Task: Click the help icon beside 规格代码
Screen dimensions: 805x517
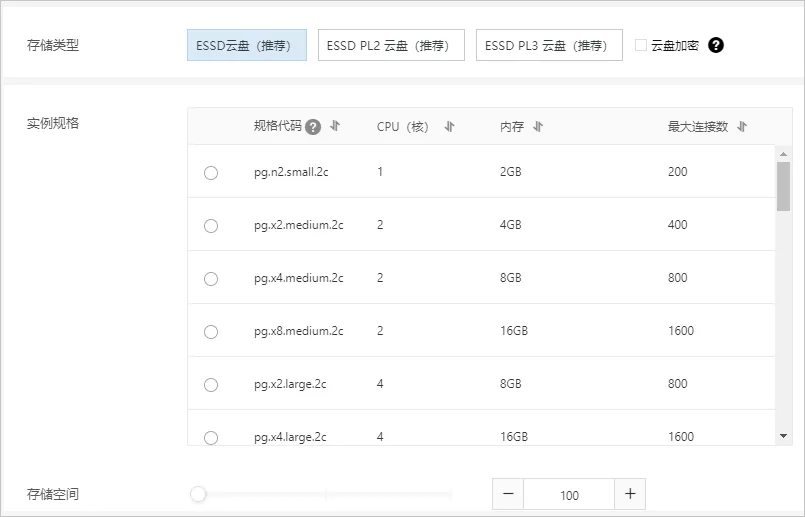Action: tap(313, 127)
